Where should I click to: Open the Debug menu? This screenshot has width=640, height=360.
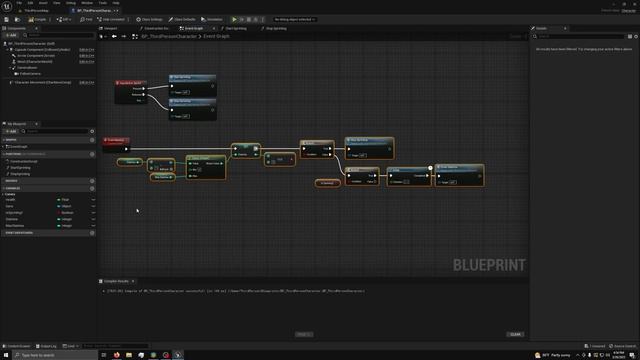[71, 3]
